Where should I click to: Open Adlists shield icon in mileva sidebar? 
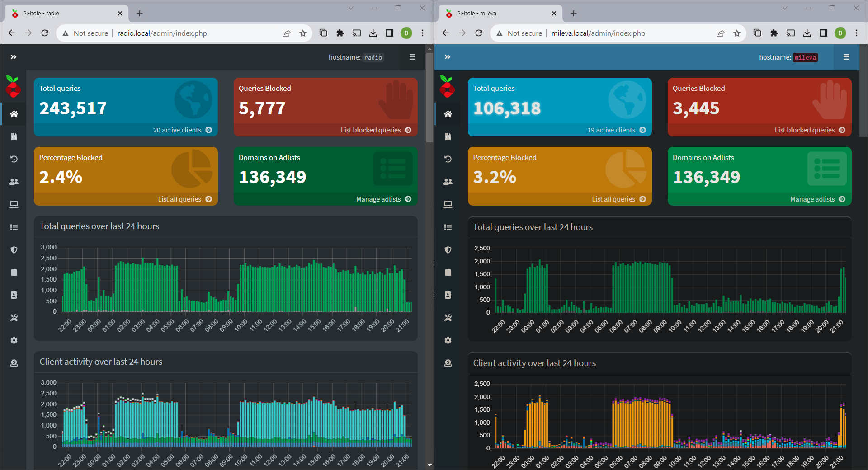[448, 250]
